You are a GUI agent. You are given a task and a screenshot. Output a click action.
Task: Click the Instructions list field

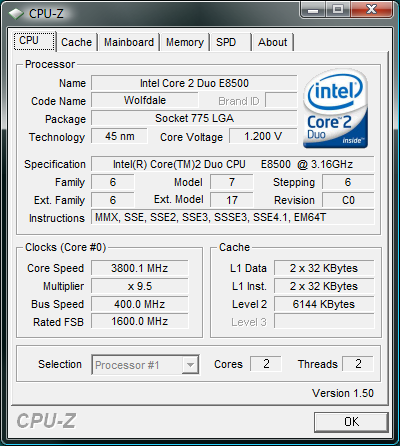[233, 218]
